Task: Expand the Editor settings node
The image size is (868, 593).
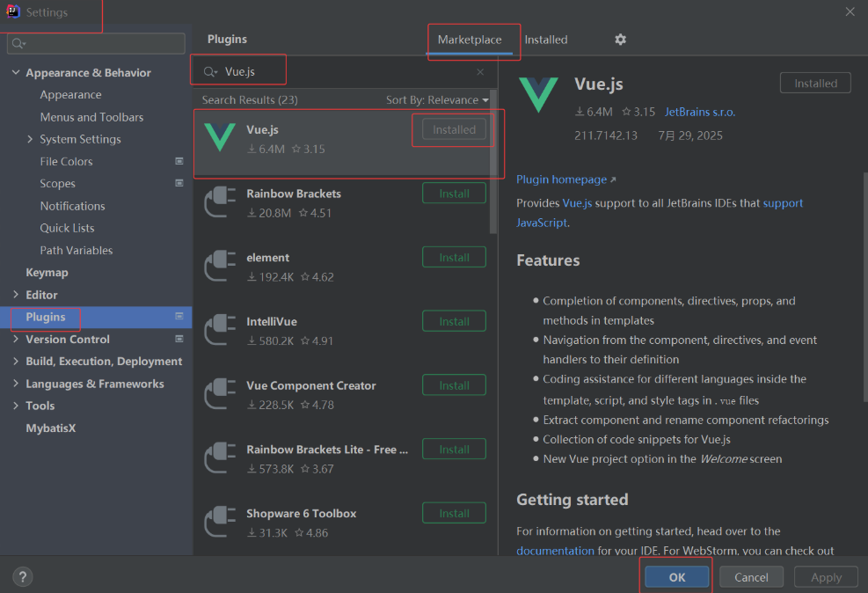Action: pyautogui.click(x=16, y=295)
